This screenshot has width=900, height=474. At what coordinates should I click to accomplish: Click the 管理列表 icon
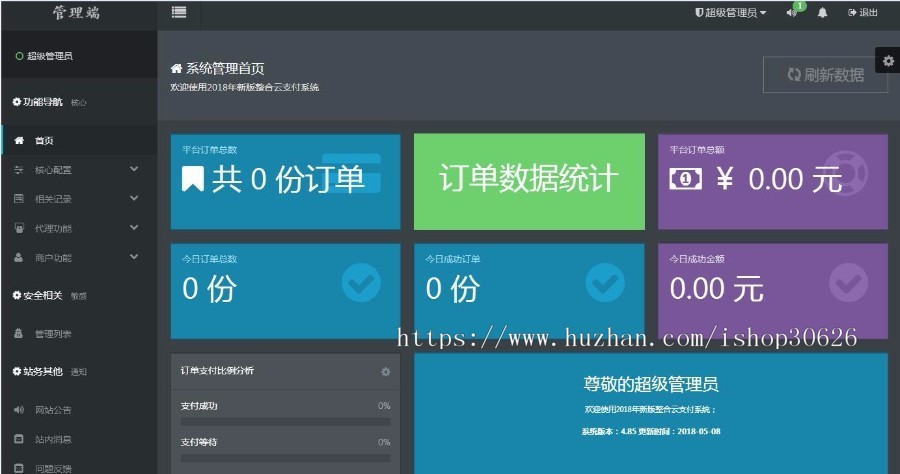click(x=19, y=333)
